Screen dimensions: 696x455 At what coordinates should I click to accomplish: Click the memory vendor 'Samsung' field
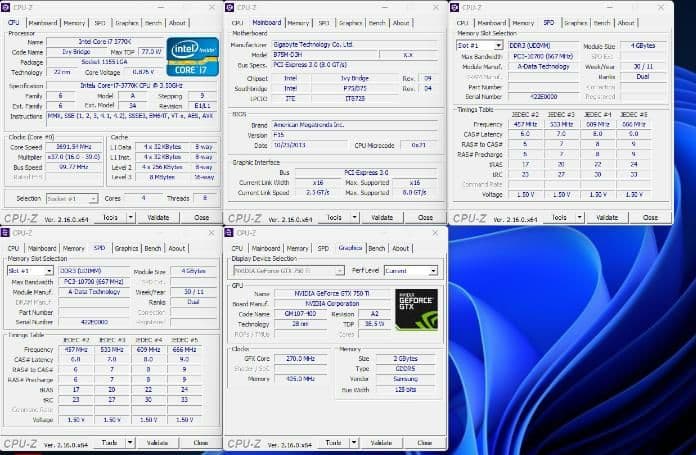pyautogui.click(x=405, y=379)
